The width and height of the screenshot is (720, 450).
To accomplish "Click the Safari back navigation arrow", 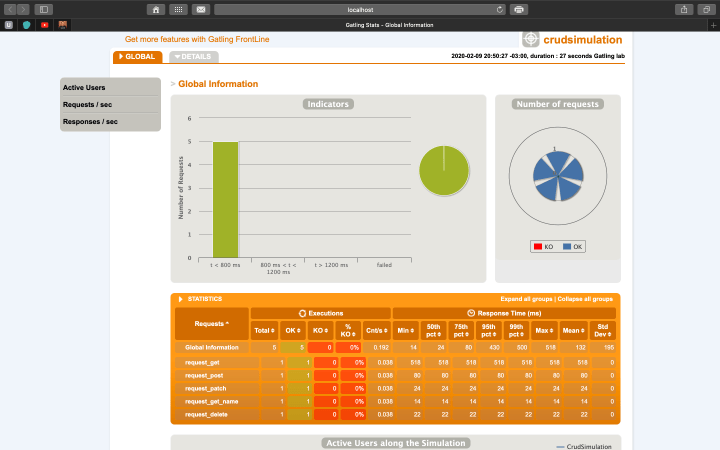I will 10,9.
